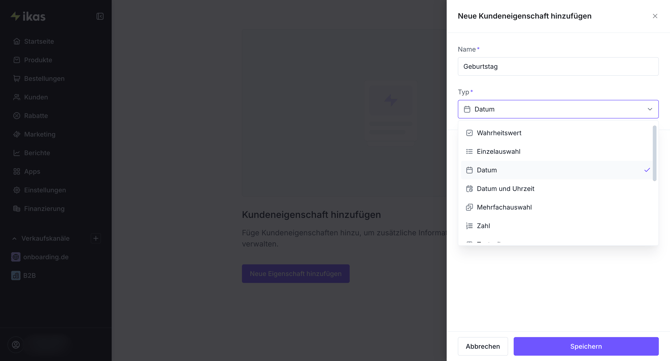Click the Datum und Uhrzeit calendar icon
This screenshot has height=361, width=670.
[x=469, y=189]
